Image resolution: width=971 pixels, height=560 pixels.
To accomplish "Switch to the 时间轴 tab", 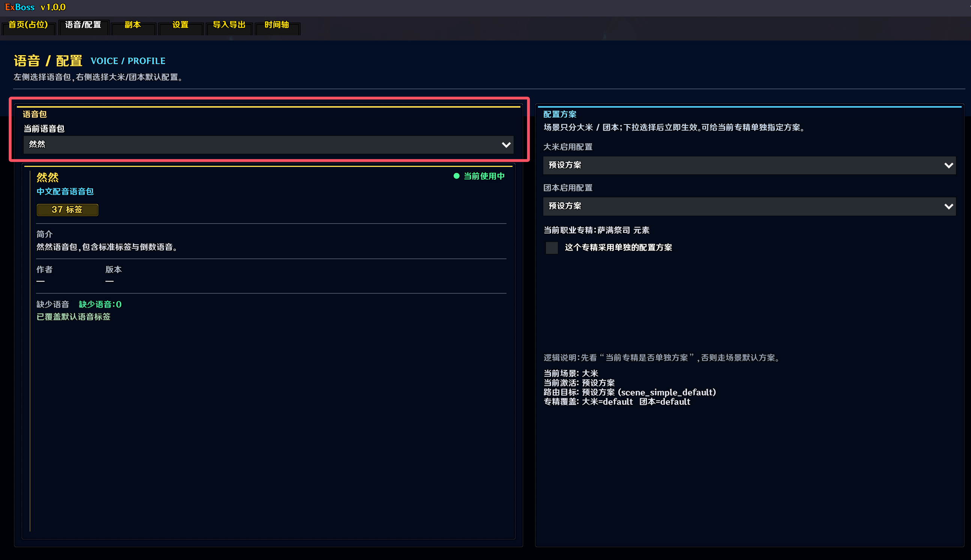I will 277,25.
